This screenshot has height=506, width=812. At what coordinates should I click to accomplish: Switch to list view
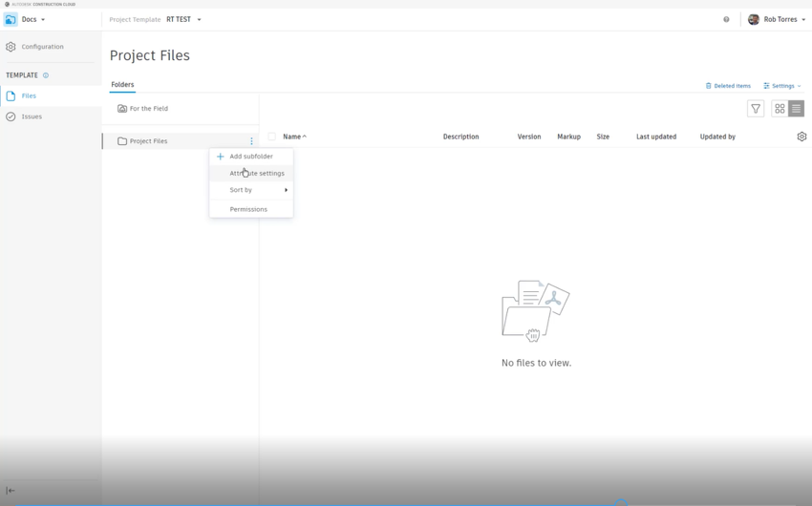pyautogui.click(x=796, y=109)
